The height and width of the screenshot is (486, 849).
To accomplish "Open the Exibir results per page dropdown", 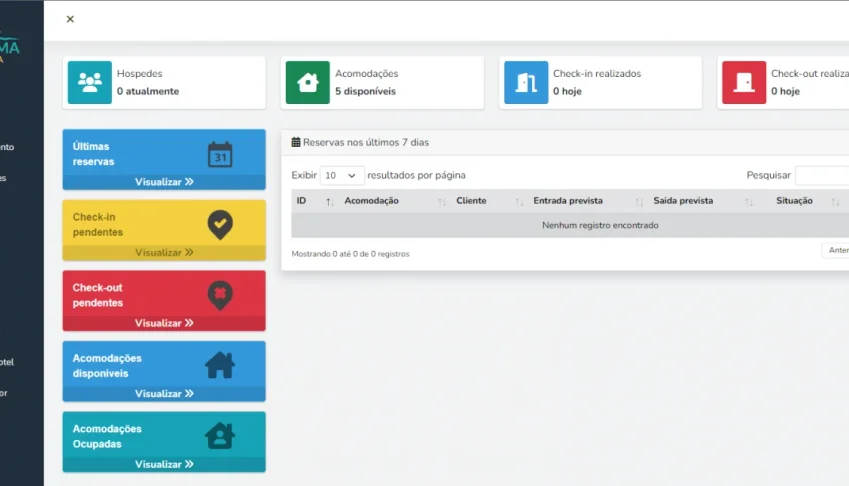I will point(342,175).
